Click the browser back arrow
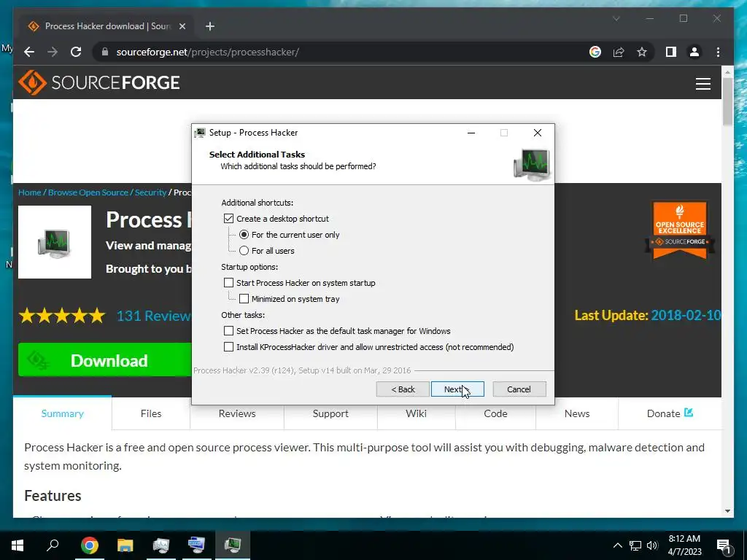 click(29, 52)
